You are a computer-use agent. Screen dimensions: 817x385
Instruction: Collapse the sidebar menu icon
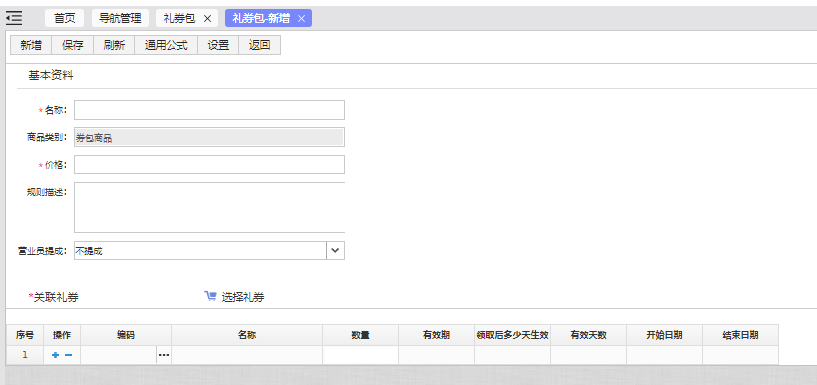coord(14,18)
